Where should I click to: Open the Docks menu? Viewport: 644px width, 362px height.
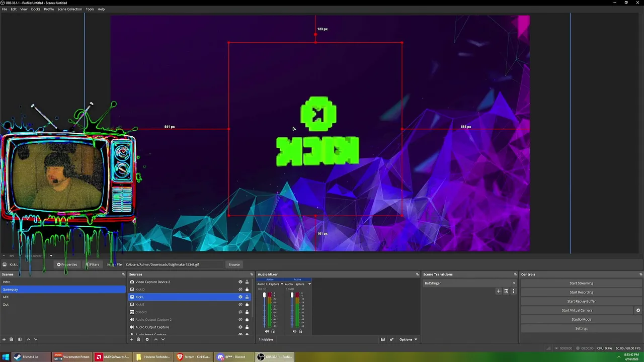pos(36,9)
